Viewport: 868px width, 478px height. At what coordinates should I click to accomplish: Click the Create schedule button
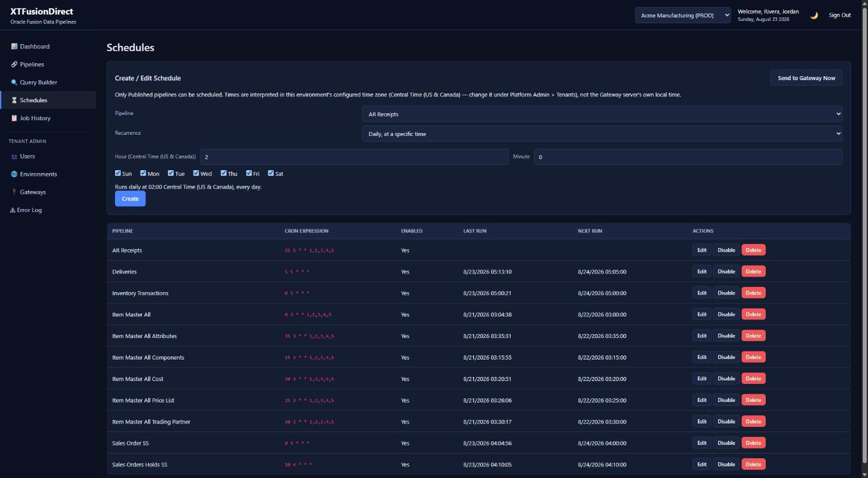click(130, 199)
